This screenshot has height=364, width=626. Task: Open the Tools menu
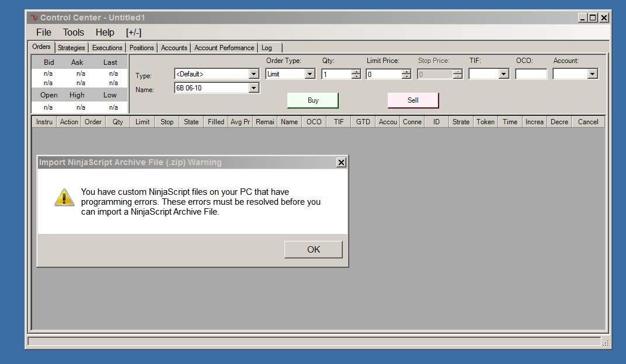[x=74, y=32]
